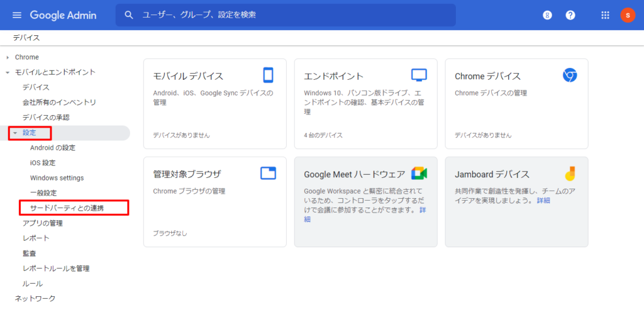The image size is (644, 310).
Task: Click the Jamboard icon
Action: click(x=570, y=174)
